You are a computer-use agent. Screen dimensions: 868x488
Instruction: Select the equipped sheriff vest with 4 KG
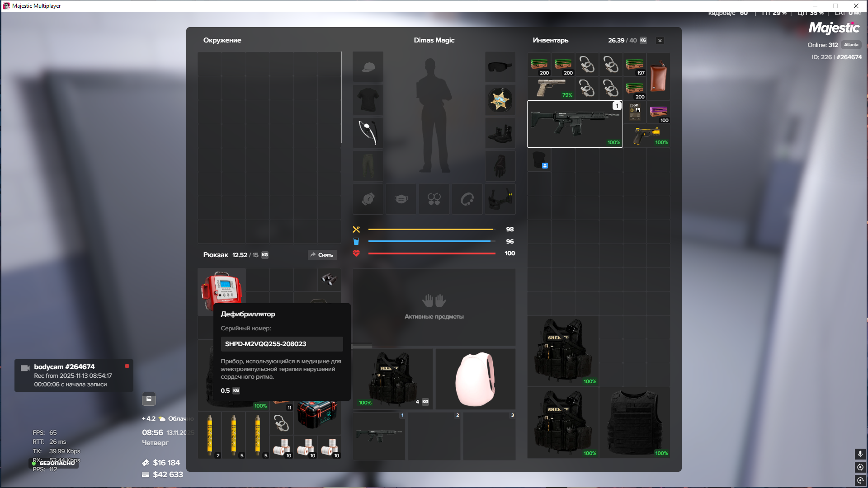[392, 379]
